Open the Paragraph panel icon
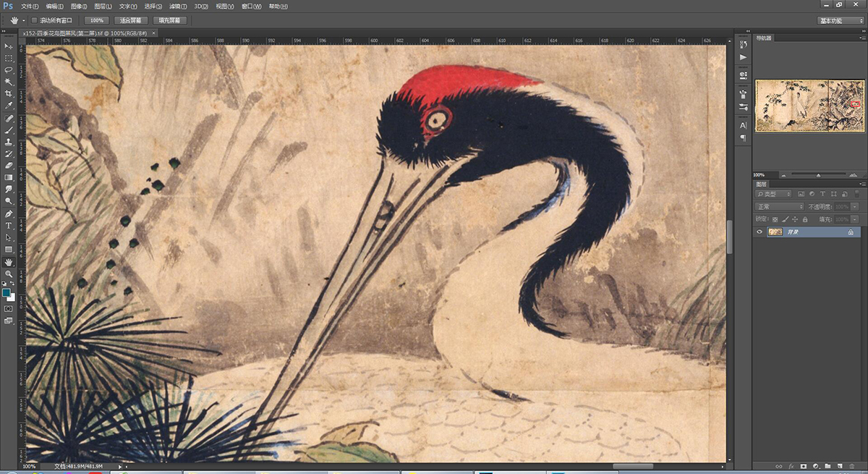The width and height of the screenshot is (868, 474). pos(743,137)
